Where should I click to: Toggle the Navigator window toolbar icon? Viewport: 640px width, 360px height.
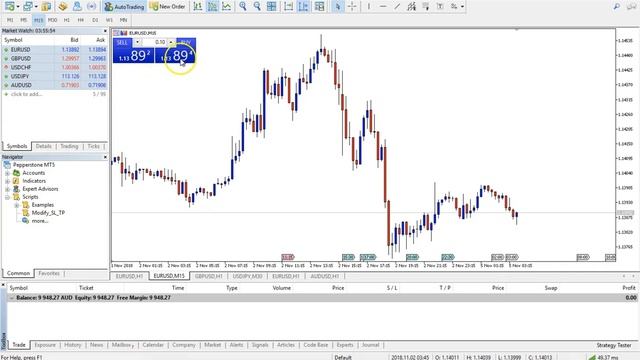(x=62, y=7)
